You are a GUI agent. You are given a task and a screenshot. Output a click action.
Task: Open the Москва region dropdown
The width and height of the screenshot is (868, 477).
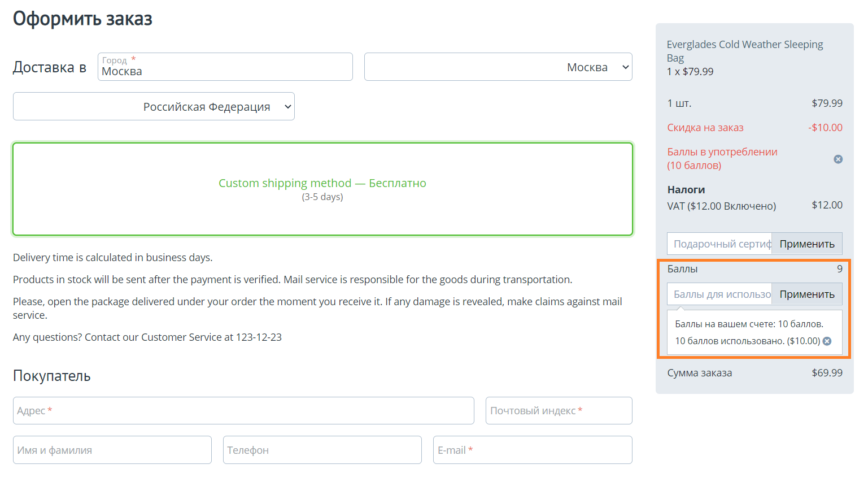click(498, 67)
